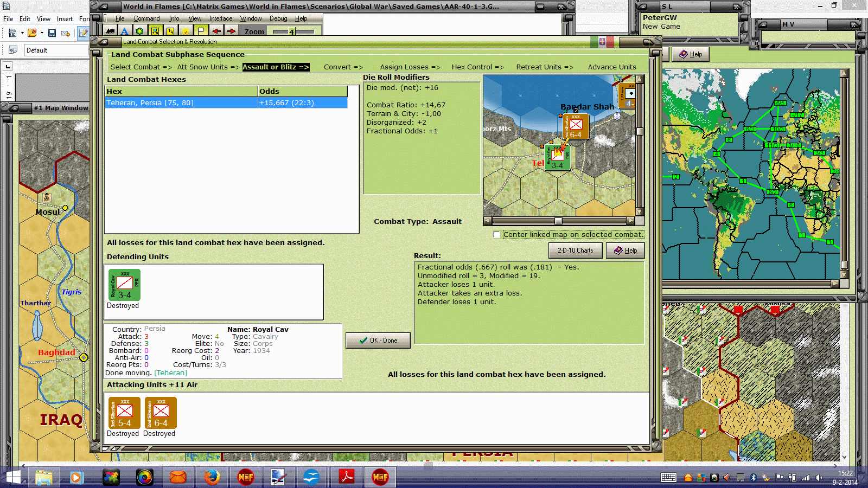Click Baghdad city on the #1 Map Window
This screenshot has width=868, height=488.
pos(84,357)
